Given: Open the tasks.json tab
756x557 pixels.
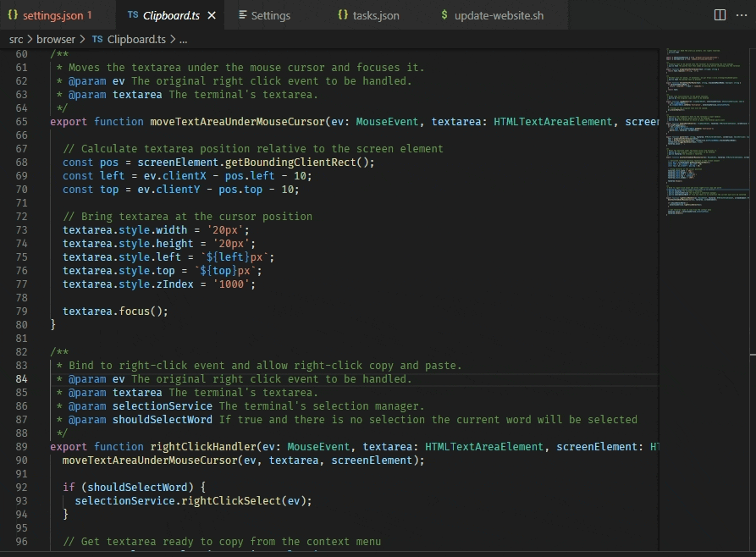Looking at the screenshot, I should (x=376, y=15).
